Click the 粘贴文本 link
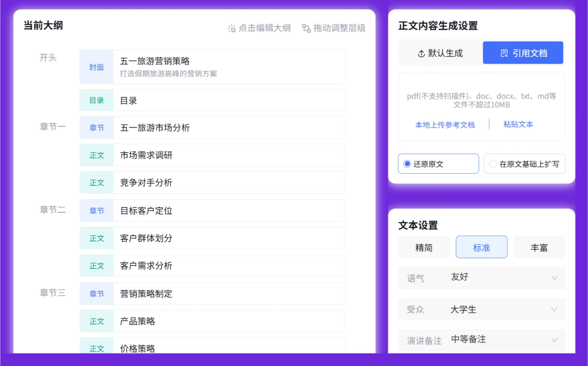 click(x=518, y=124)
